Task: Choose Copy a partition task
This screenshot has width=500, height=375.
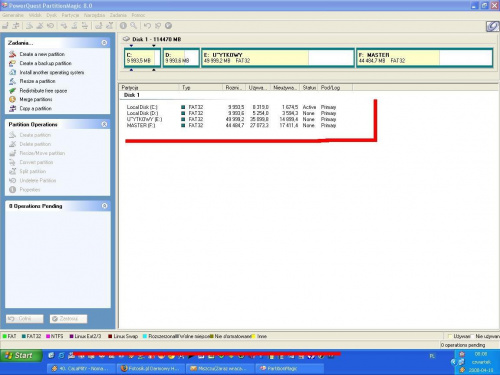Action: [35, 108]
